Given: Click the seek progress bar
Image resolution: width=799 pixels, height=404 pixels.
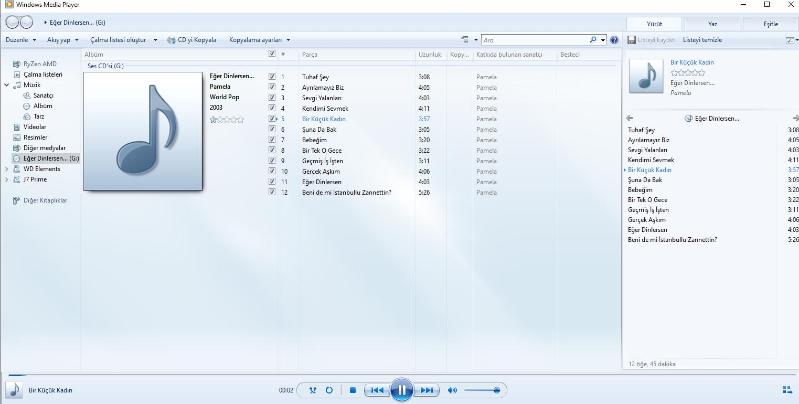Looking at the screenshot, I should coord(400,375).
